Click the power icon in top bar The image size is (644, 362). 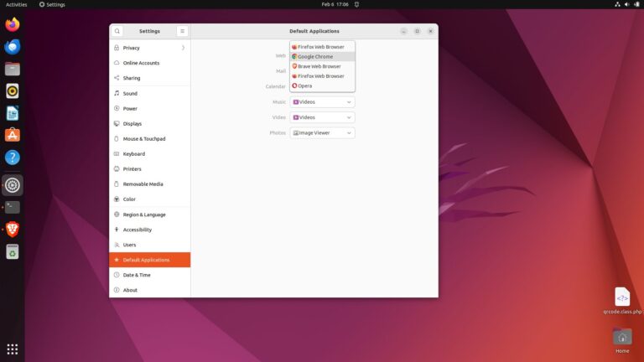tap(636, 4)
